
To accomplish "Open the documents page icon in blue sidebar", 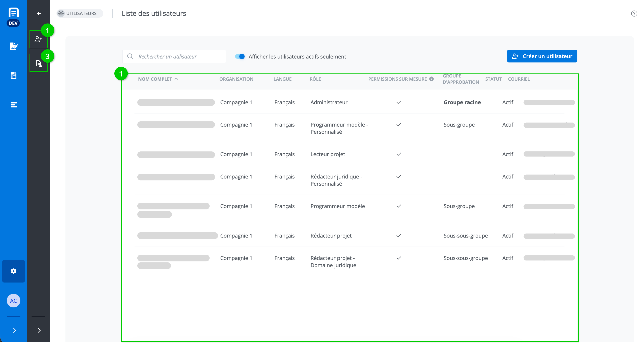I will [13, 75].
